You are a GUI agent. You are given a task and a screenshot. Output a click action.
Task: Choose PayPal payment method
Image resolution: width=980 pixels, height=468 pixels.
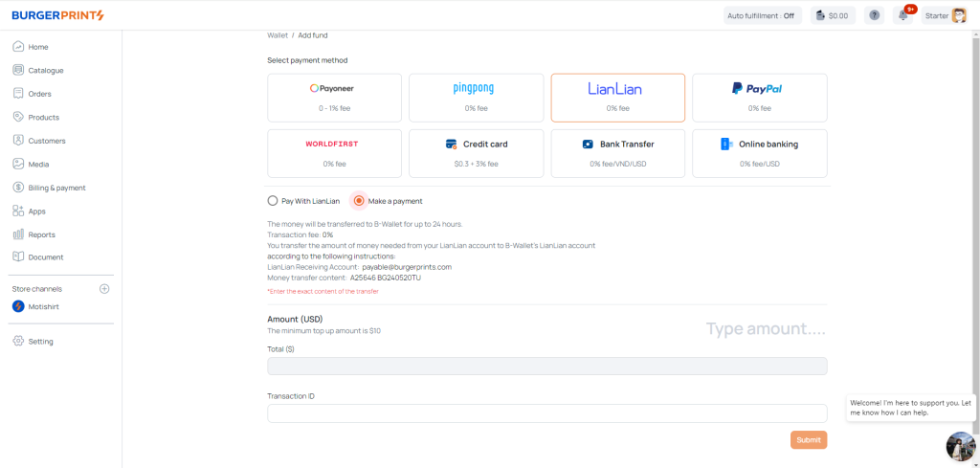pos(759,97)
